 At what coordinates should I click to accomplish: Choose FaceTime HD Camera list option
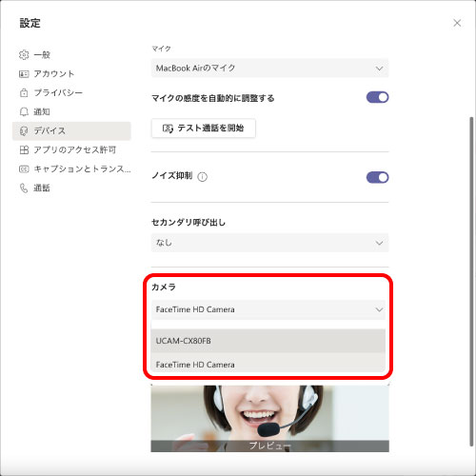268,364
